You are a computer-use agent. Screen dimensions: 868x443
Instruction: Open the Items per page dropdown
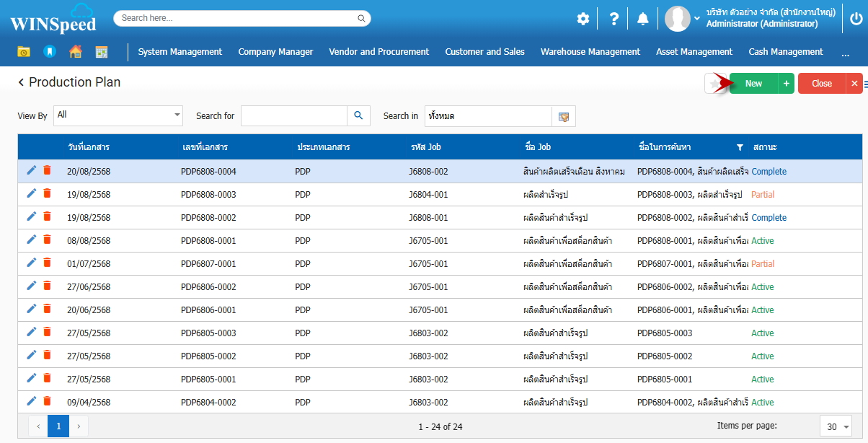[836, 426]
